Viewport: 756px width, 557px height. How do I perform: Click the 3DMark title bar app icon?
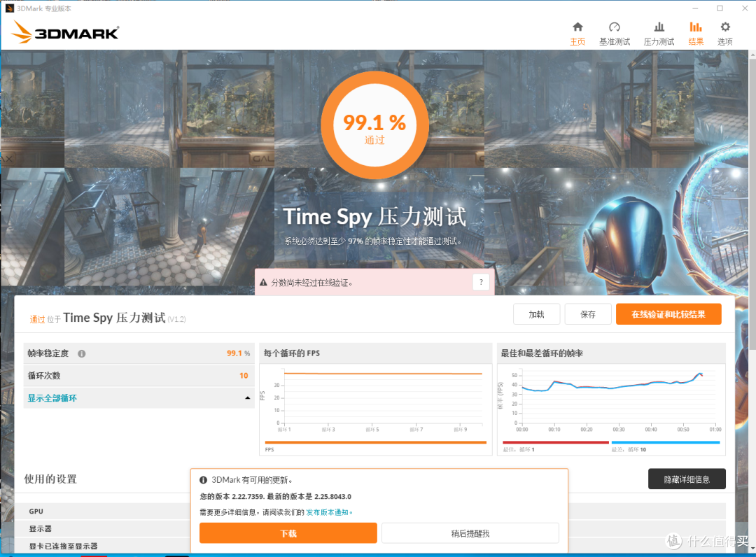click(9, 8)
